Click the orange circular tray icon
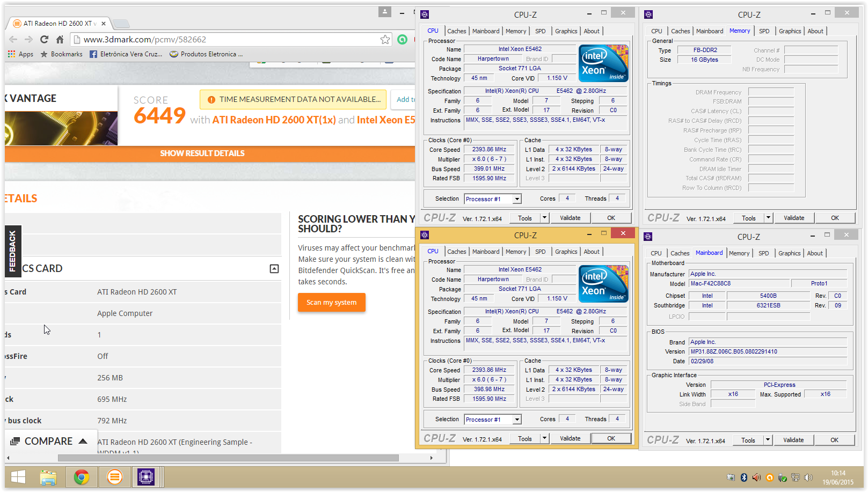 (770, 478)
